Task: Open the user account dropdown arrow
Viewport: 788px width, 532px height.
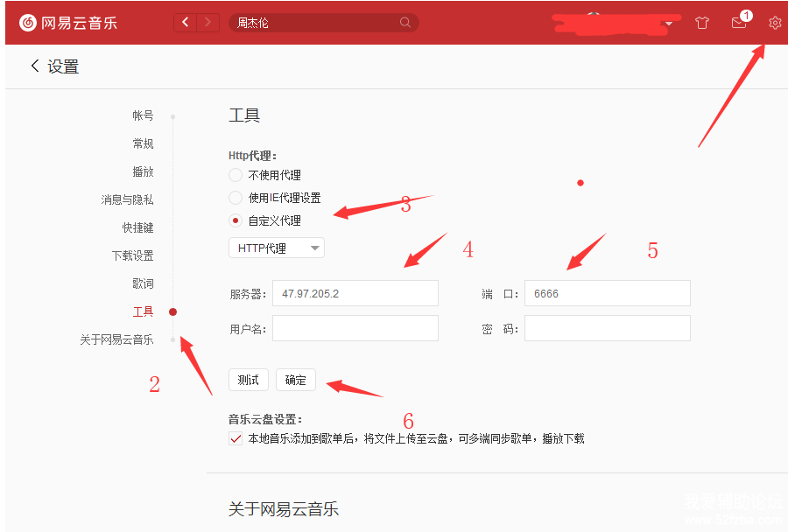Action: [668, 24]
